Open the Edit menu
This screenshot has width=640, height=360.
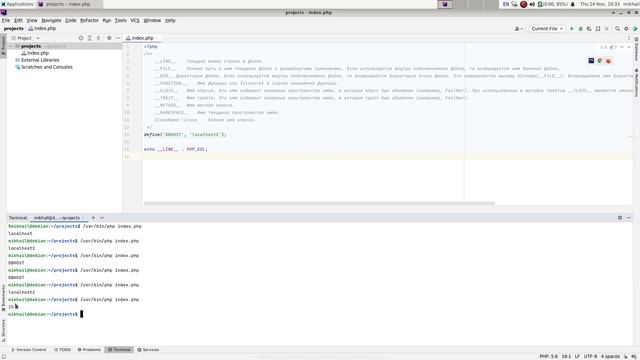(x=18, y=20)
